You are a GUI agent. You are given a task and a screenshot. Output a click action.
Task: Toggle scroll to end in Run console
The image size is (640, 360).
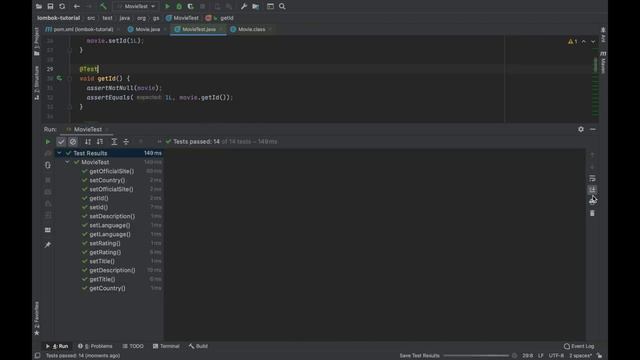point(592,190)
